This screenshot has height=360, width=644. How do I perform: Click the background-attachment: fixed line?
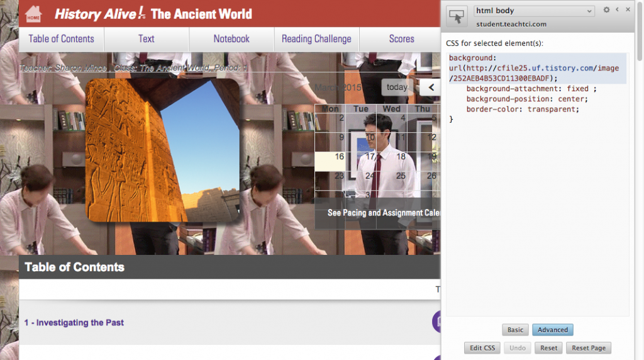(531, 89)
